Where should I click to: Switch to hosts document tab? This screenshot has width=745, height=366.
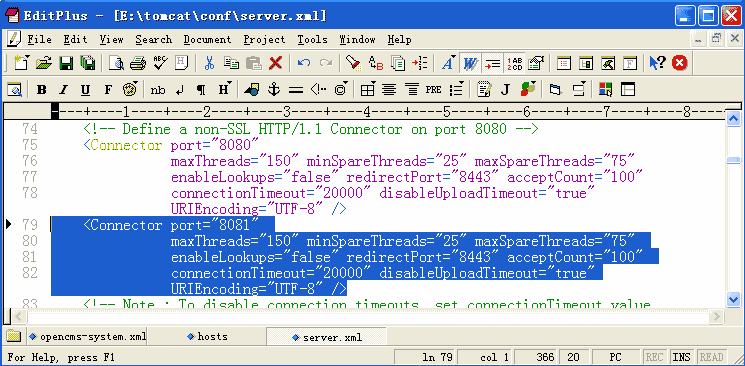207,337
